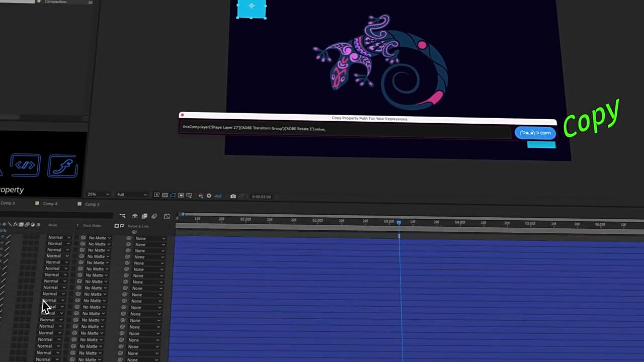Click the timeline layer search field
The image size is (644, 362).
[56, 216]
